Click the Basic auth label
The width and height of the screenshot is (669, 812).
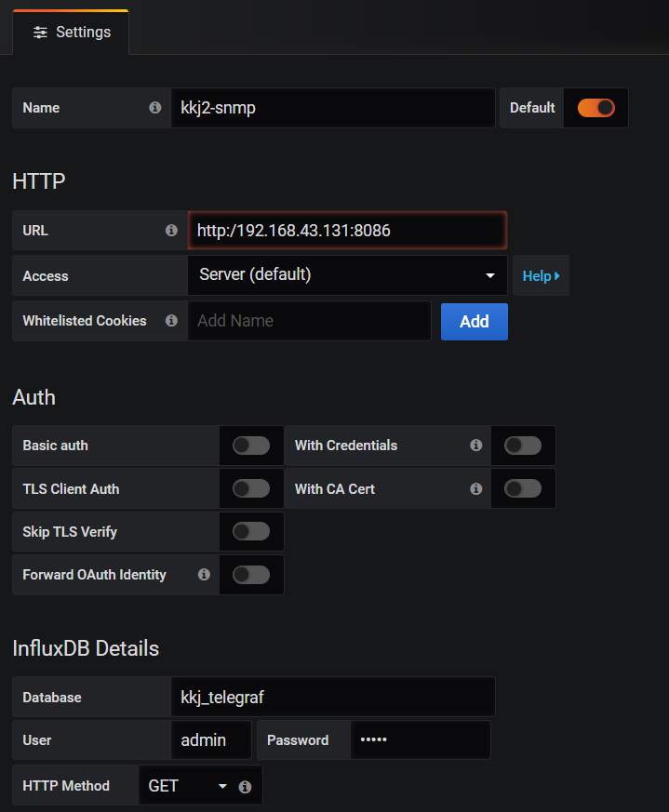point(56,446)
